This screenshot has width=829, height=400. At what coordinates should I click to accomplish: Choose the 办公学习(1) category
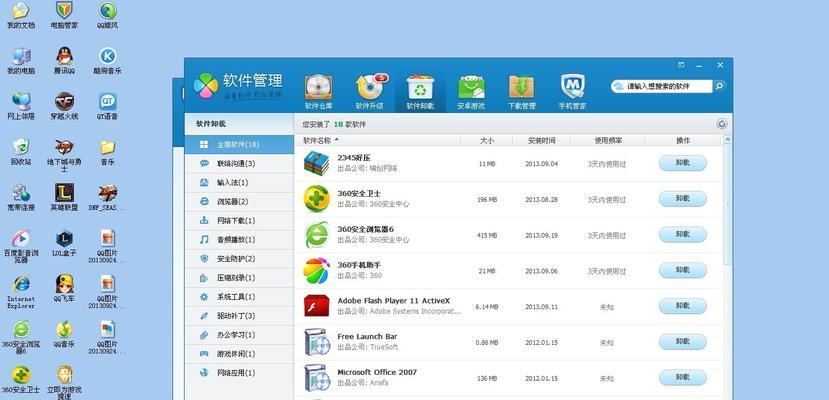click(x=239, y=334)
